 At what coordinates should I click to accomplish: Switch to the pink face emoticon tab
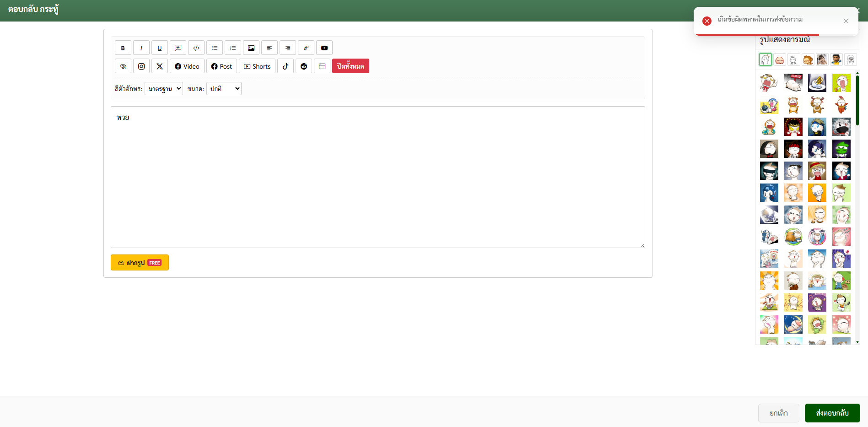(780, 60)
